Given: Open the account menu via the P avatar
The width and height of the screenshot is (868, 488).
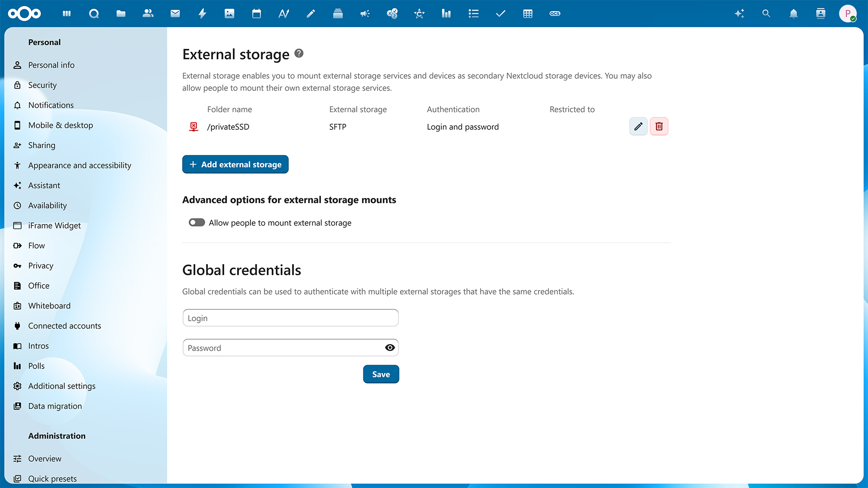Looking at the screenshot, I should coord(849,14).
